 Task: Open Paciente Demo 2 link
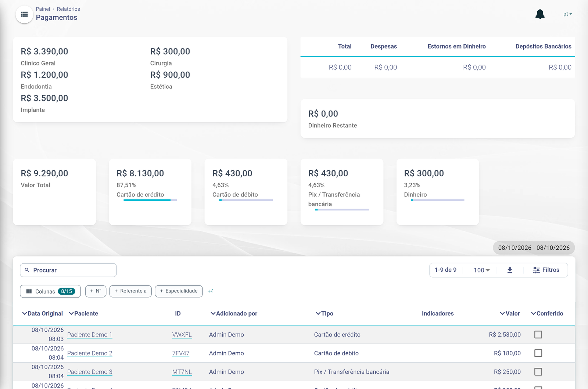click(x=90, y=353)
